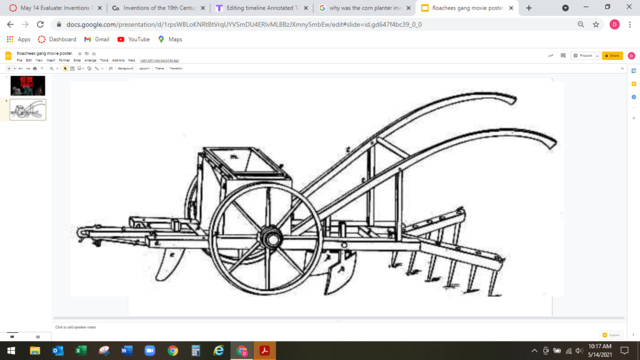The height and width of the screenshot is (360, 640).
Task: Open the Format menu
Action: pos(64,60)
